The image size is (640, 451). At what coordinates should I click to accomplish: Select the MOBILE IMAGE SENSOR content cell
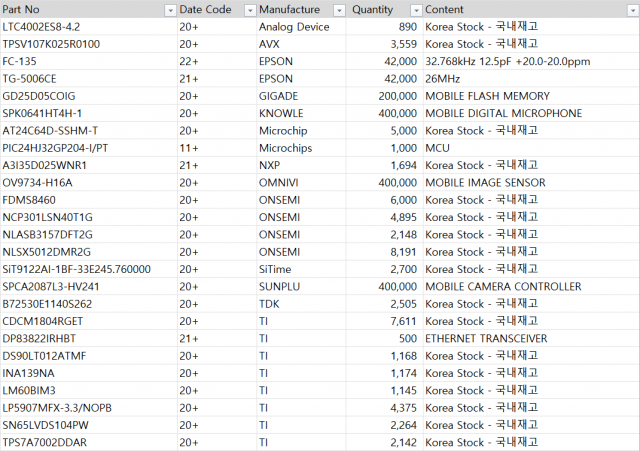click(531, 183)
